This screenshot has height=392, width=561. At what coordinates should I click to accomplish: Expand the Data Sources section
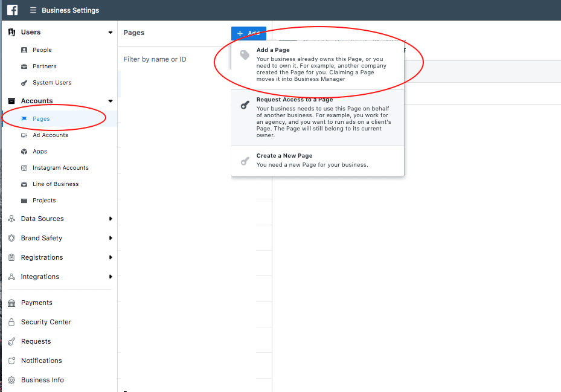pos(110,219)
